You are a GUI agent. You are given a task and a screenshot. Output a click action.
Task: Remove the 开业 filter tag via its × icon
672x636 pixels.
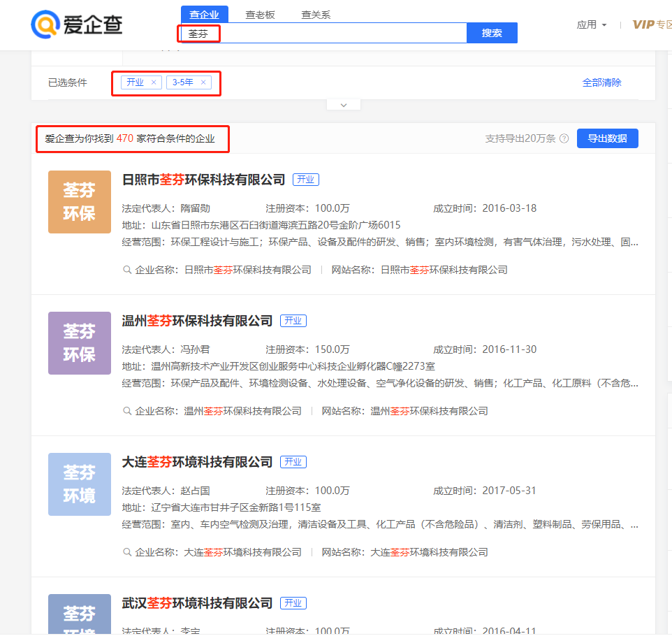153,82
